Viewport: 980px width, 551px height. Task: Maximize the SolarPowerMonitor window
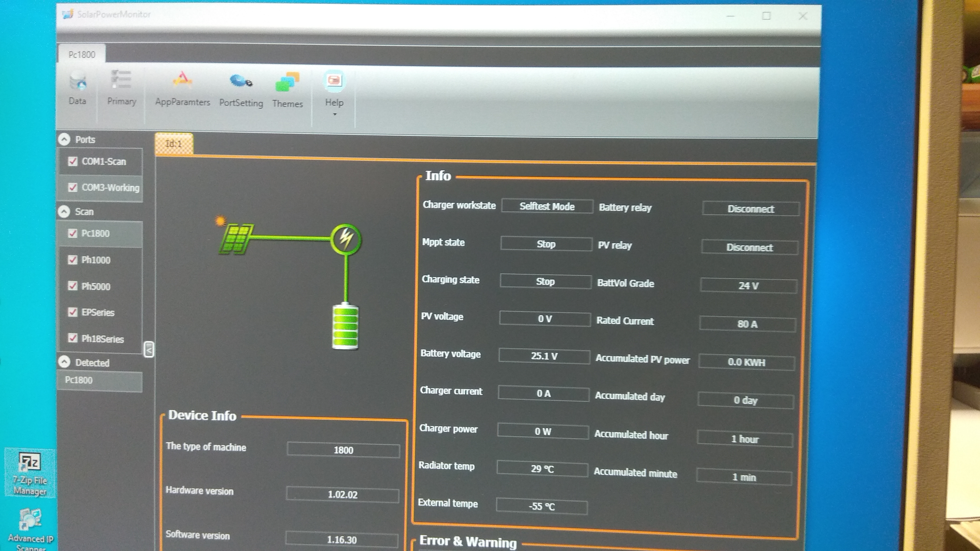click(766, 16)
